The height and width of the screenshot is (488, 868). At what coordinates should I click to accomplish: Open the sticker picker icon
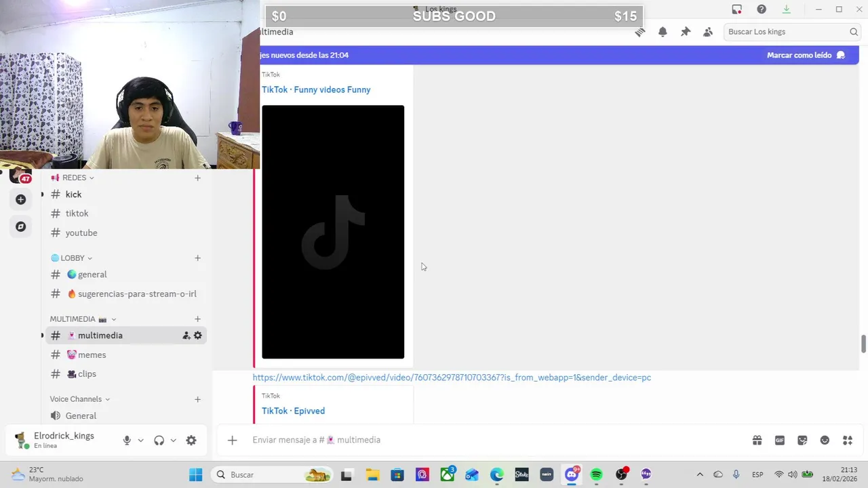coord(802,441)
